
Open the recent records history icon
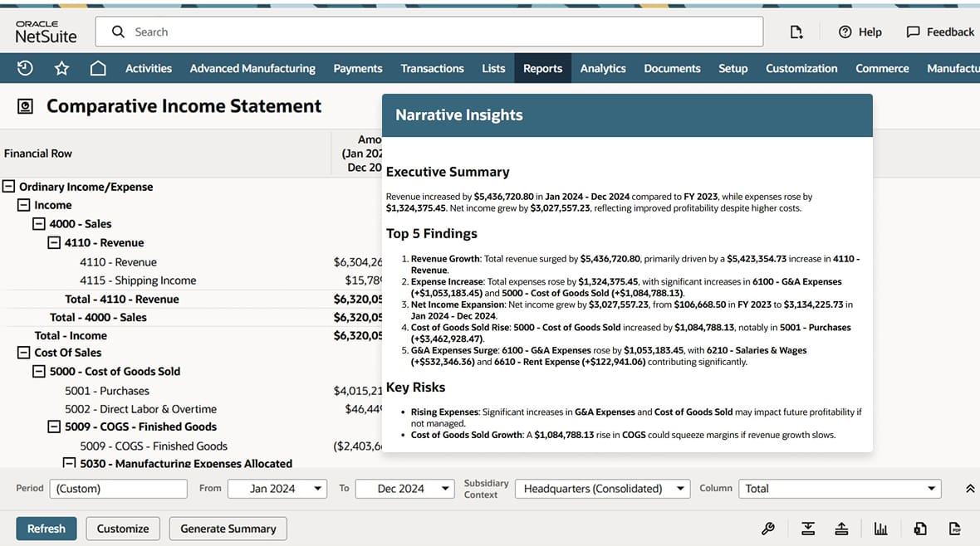click(x=25, y=68)
